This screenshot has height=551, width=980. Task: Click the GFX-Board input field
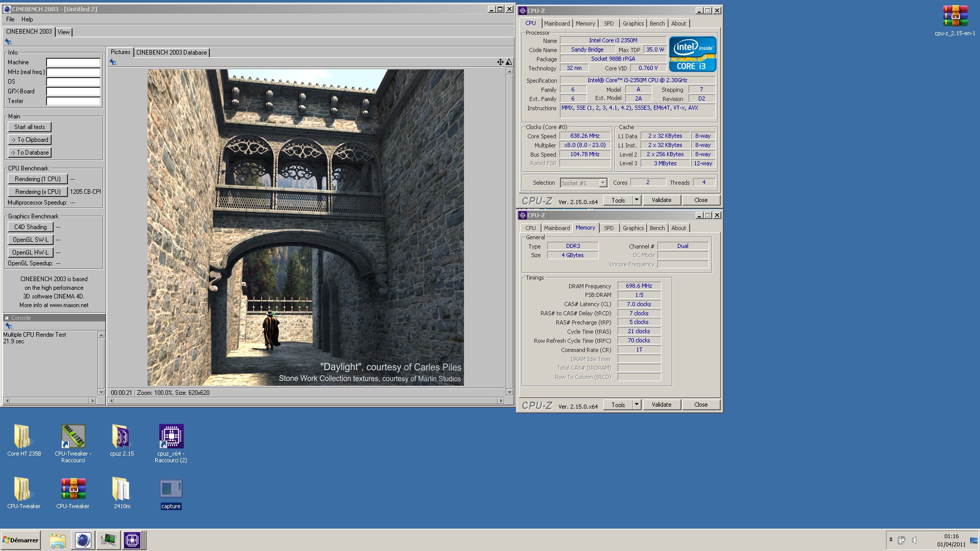click(73, 91)
